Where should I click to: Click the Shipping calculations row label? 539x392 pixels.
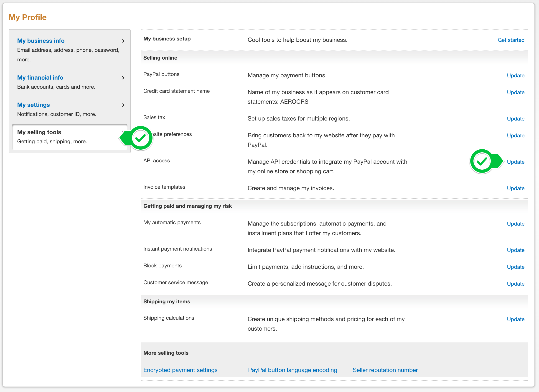pyautogui.click(x=168, y=318)
